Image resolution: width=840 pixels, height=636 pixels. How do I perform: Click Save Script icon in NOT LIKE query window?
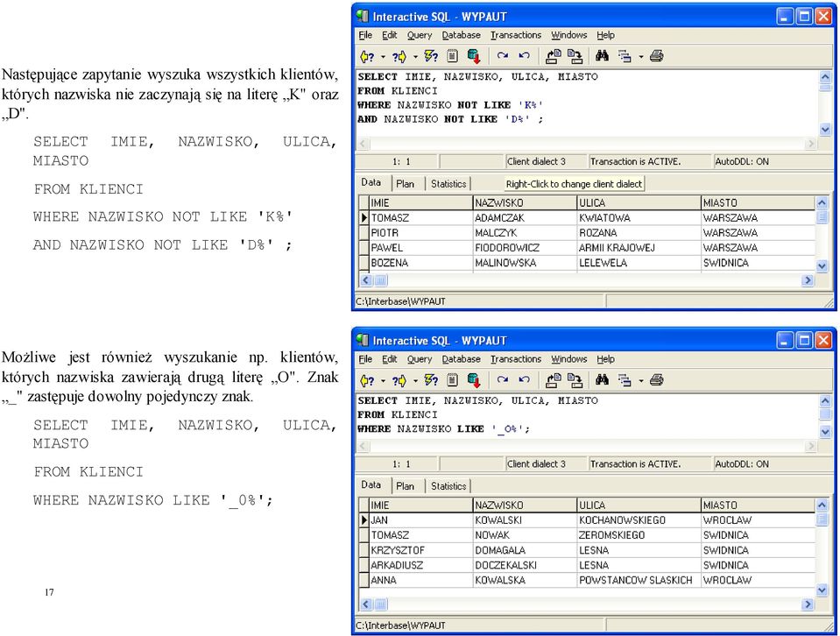(575, 56)
